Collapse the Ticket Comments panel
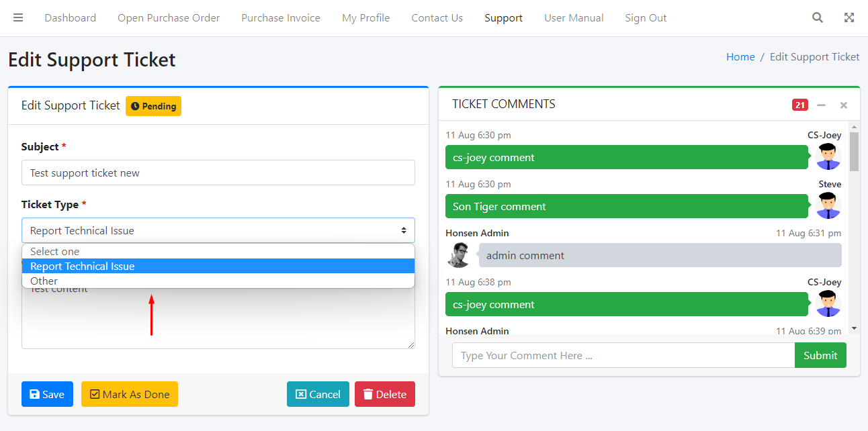The image size is (868, 431). [821, 105]
